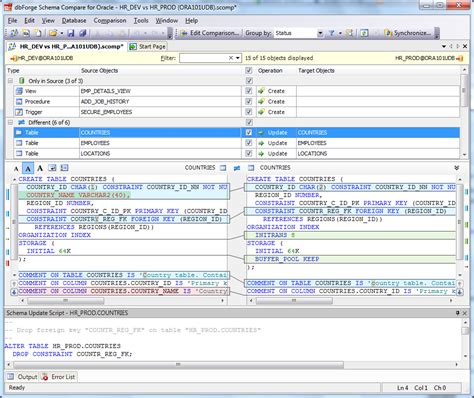Click the refresh comparison toolbar icon
Viewport: 474px width, 398px height.
click(364, 33)
